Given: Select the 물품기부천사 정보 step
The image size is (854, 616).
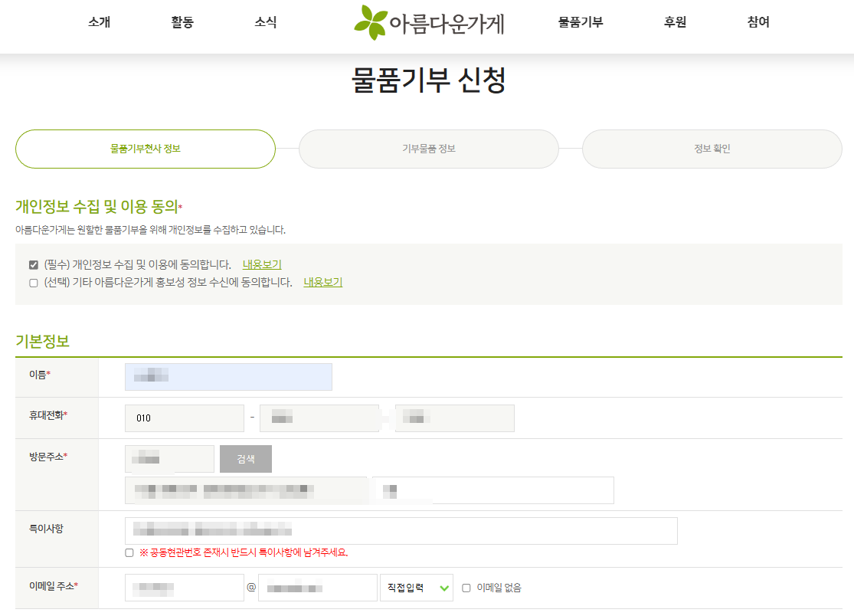Looking at the screenshot, I should (146, 149).
